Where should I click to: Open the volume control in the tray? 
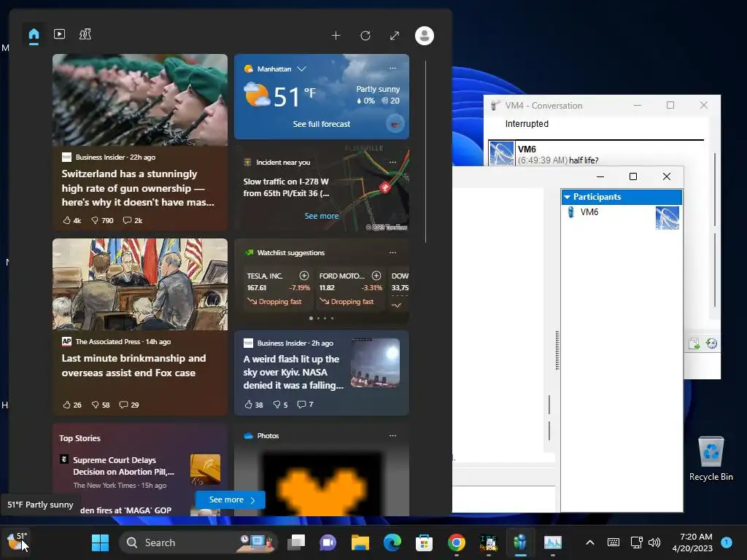654,542
